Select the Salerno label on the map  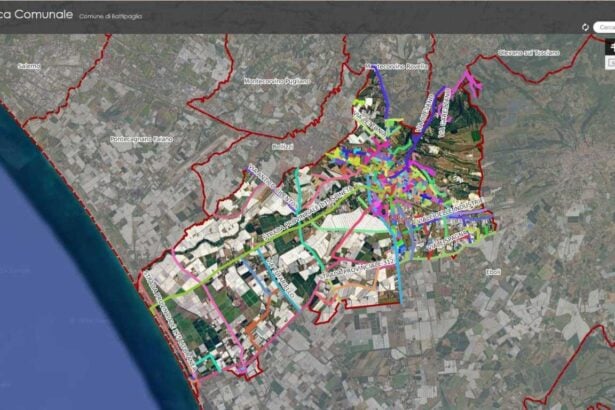click(28, 66)
